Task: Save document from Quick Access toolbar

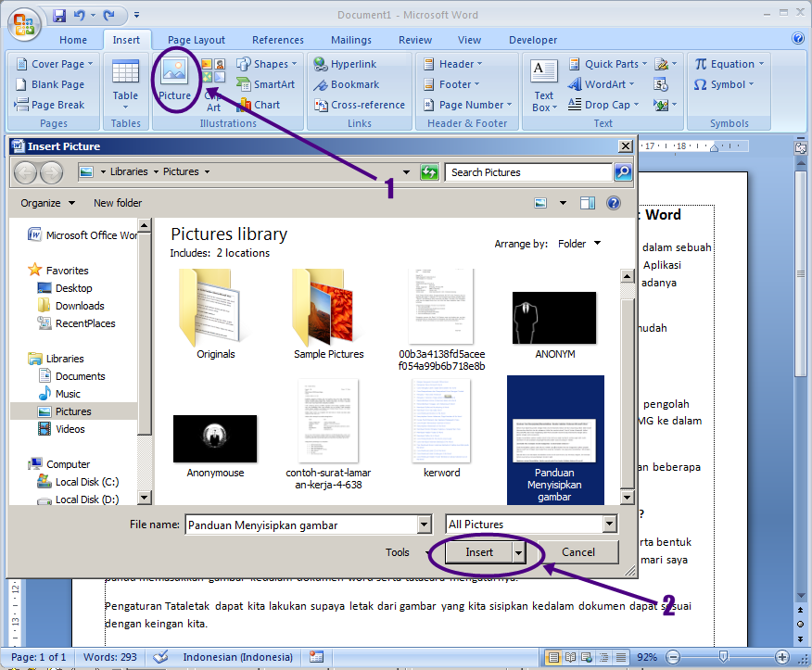Action: tap(59, 16)
